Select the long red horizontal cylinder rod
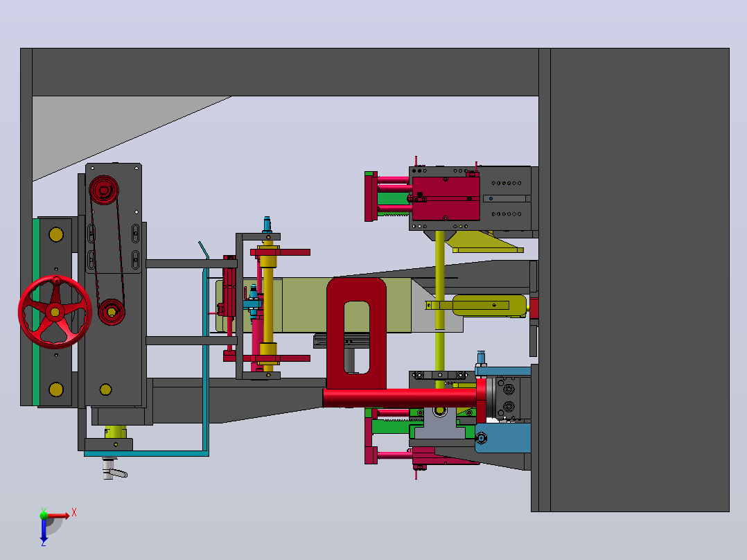 pos(399,398)
